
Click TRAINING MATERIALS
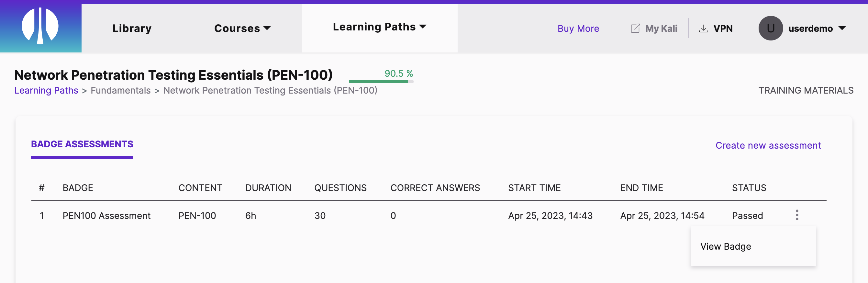coord(806,90)
